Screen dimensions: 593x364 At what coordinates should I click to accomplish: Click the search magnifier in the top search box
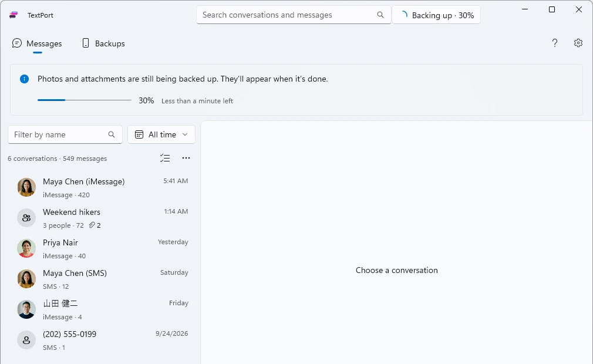[380, 15]
